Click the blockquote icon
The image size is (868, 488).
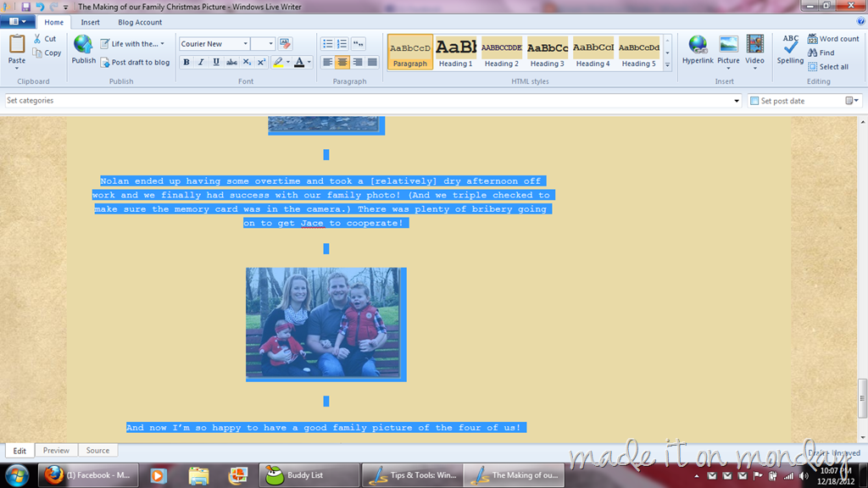[359, 44]
